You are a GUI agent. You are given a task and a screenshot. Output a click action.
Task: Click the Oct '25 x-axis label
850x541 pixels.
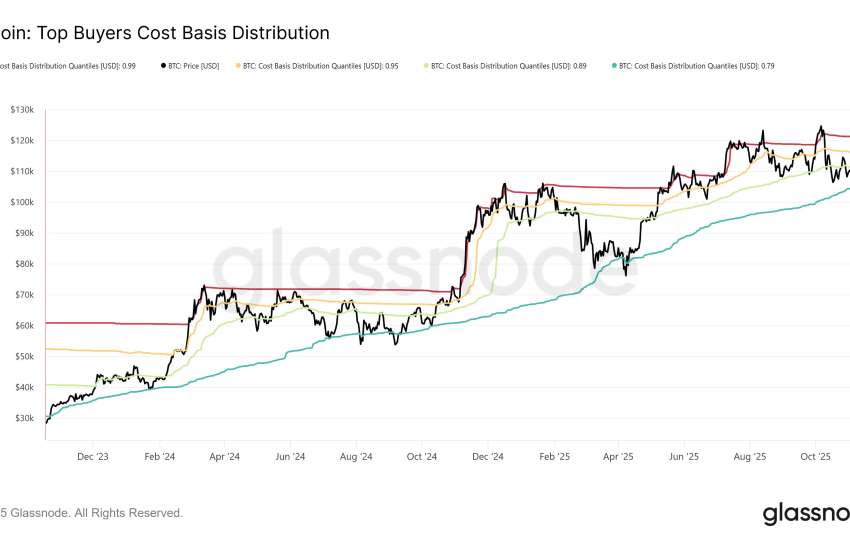[x=816, y=457]
